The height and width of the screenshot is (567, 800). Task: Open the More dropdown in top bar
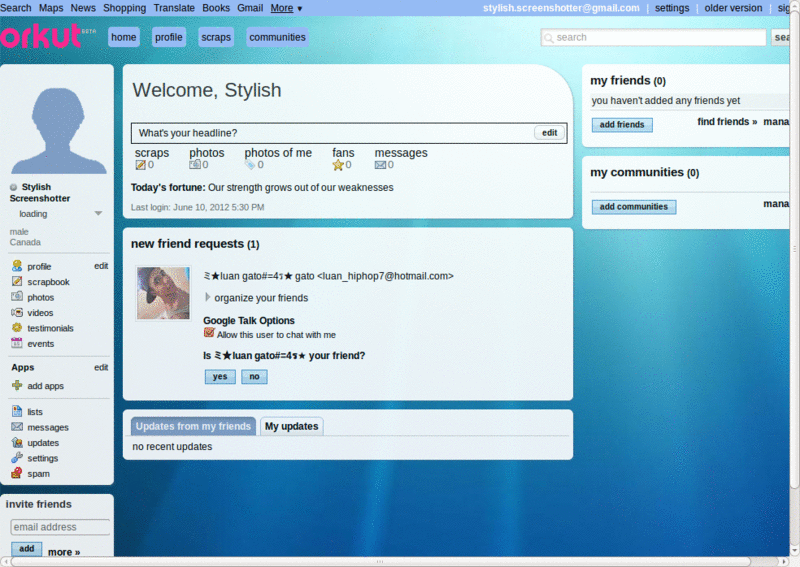pyautogui.click(x=286, y=8)
